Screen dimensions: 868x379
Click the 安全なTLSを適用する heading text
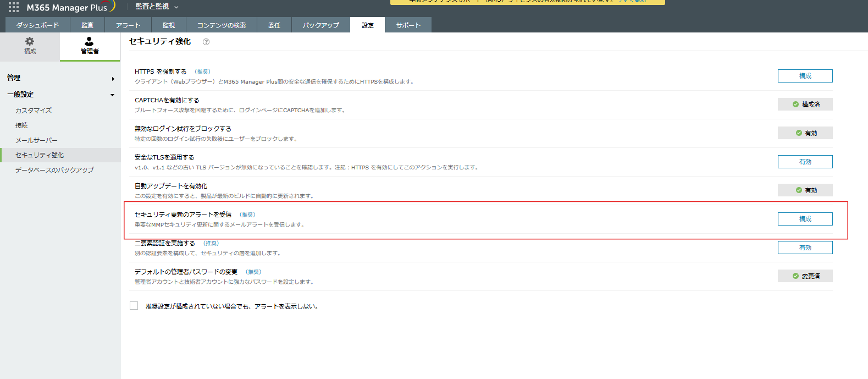(x=164, y=157)
